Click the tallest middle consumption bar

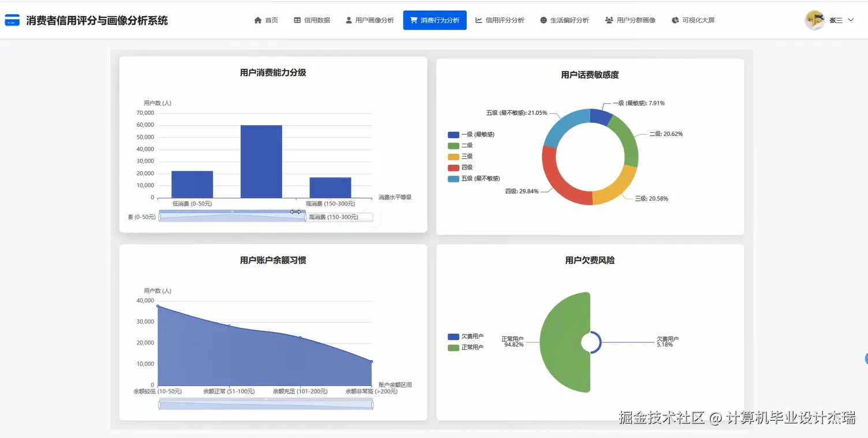[x=262, y=162]
